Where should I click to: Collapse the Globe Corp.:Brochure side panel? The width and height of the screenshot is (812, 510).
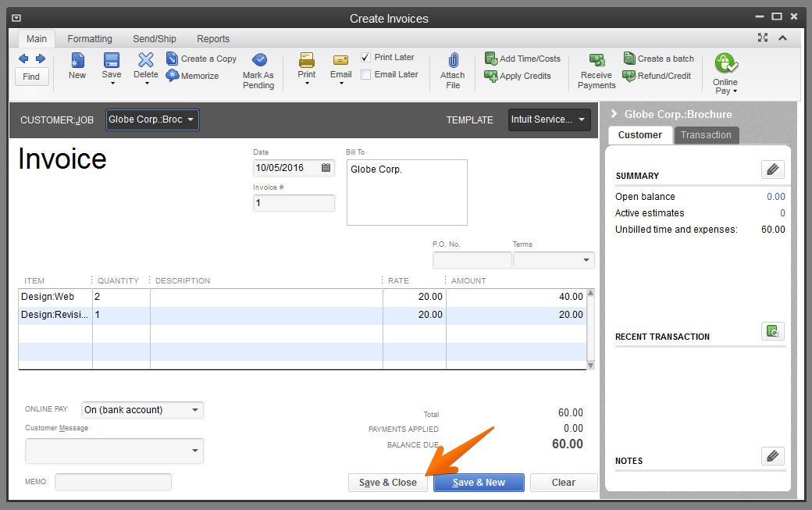coord(614,114)
